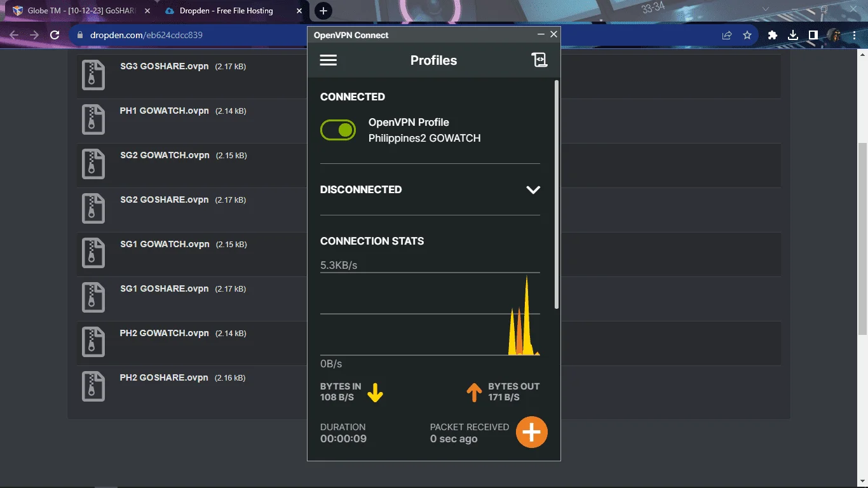868x488 pixels.
Task: Download SG1 GOWATCH.ovpn file link
Action: [x=165, y=244]
